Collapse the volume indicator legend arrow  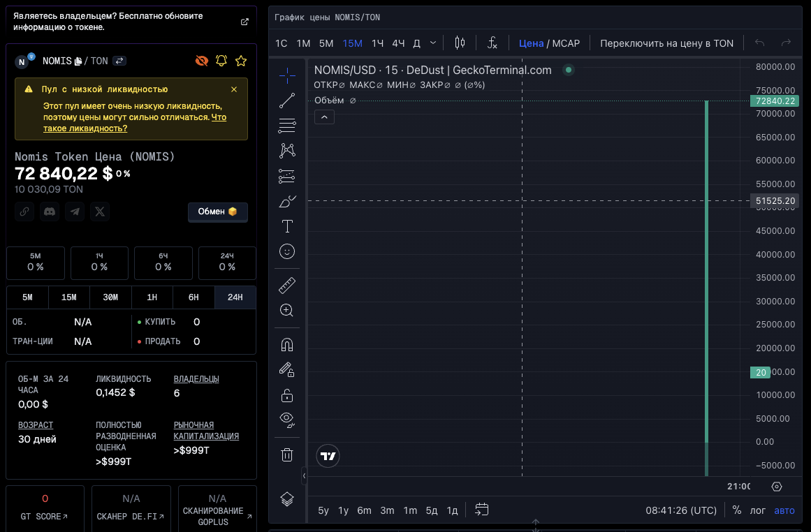tap(324, 117)
